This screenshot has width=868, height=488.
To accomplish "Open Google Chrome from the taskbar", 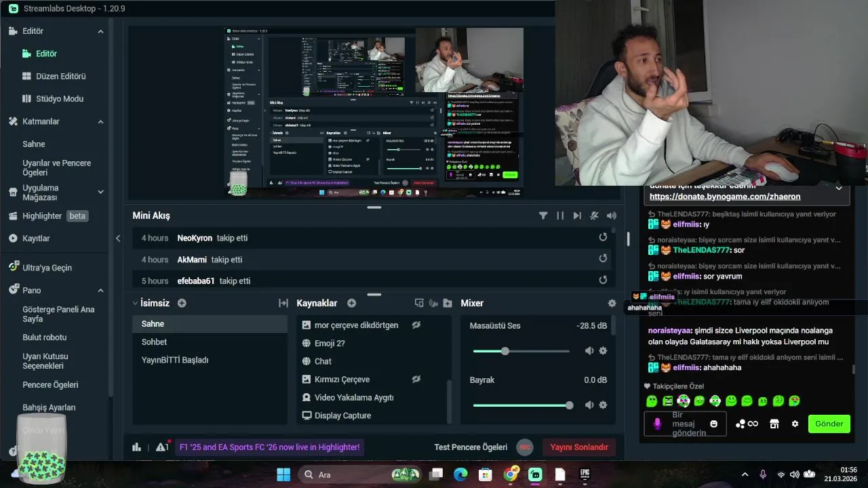I will [511, 474].
